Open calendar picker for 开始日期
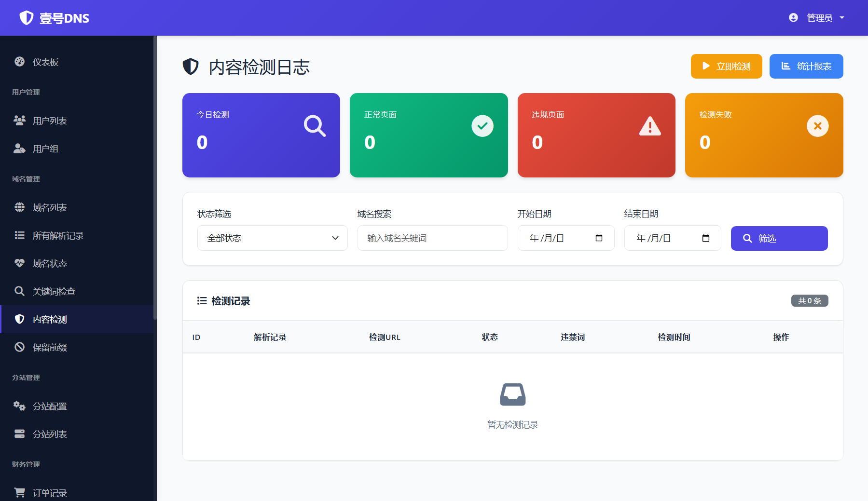Image resolution: width=868 pixels, height=501 pixels. pyautogui.click(x=599, y=238)
